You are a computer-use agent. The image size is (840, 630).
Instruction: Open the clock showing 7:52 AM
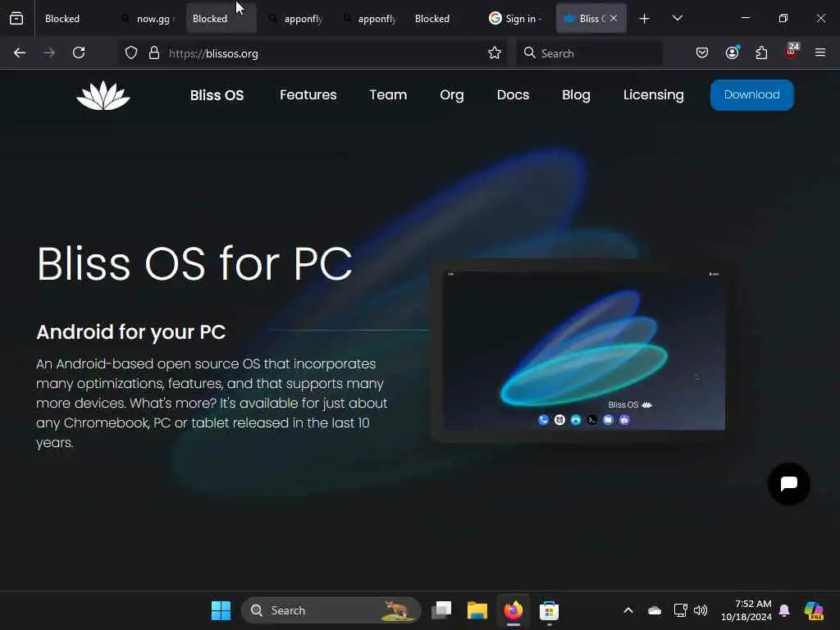coord(746,610)
